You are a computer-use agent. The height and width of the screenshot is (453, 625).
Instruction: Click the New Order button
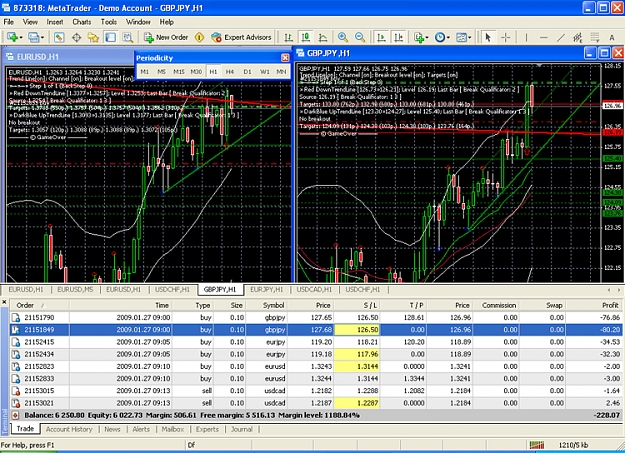tap(166, 37)
